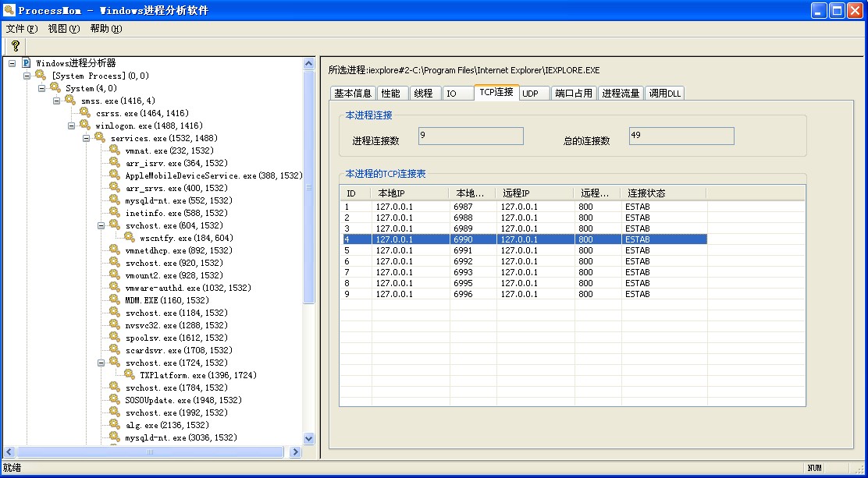This screenshot has height=478, width=868.
Task: Click the alg.exe process icon
Action: click(115, 424)
